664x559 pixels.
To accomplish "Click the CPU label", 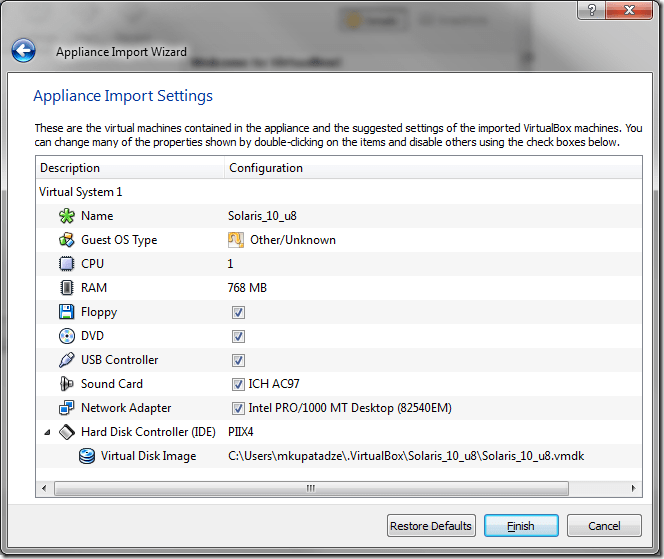I will pos(92,264).
